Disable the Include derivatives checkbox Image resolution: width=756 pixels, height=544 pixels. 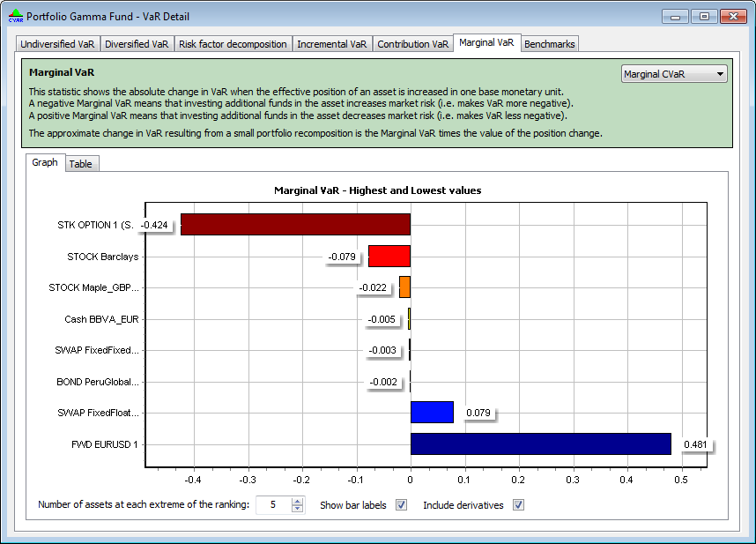(x=519, y=505)
